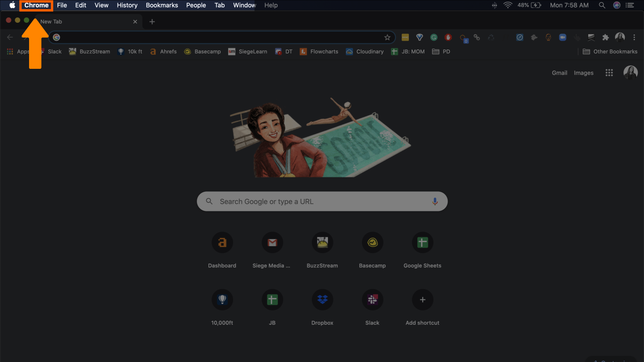Screen dimensions: 644x362
Task: Open the Spotlight search magnifier
Action: click(x=602, y=5)
